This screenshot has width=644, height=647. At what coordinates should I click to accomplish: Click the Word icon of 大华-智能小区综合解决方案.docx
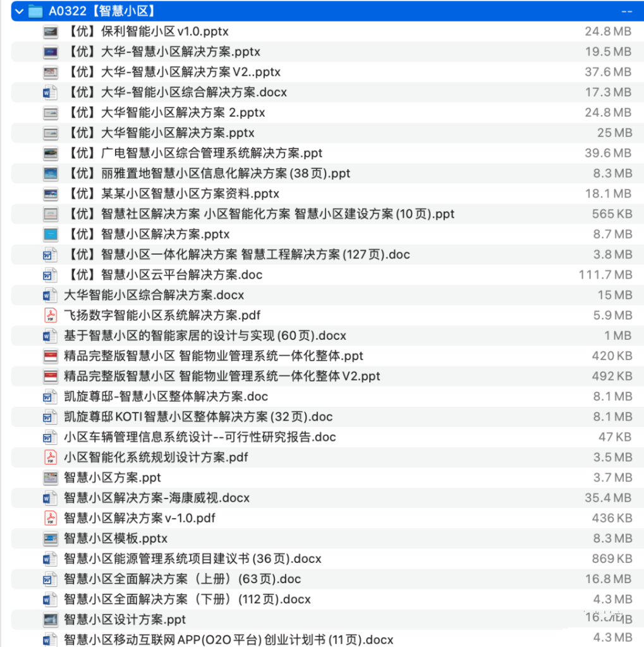tap(50, 92)
